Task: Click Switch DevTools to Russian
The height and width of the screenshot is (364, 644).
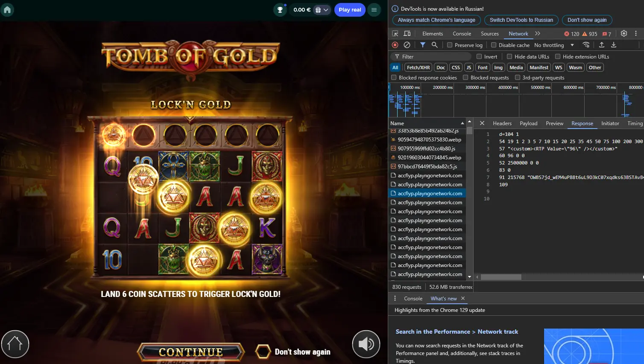Action: (x=521, y=20)
